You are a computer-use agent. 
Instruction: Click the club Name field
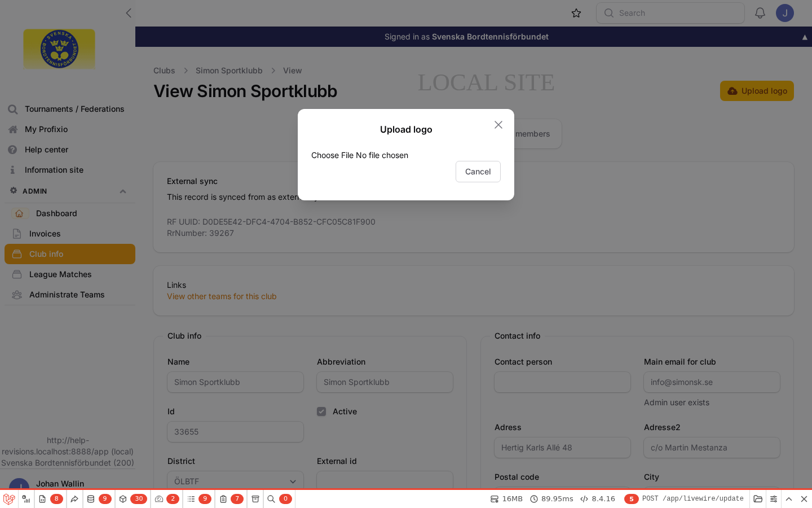point(235,382)
